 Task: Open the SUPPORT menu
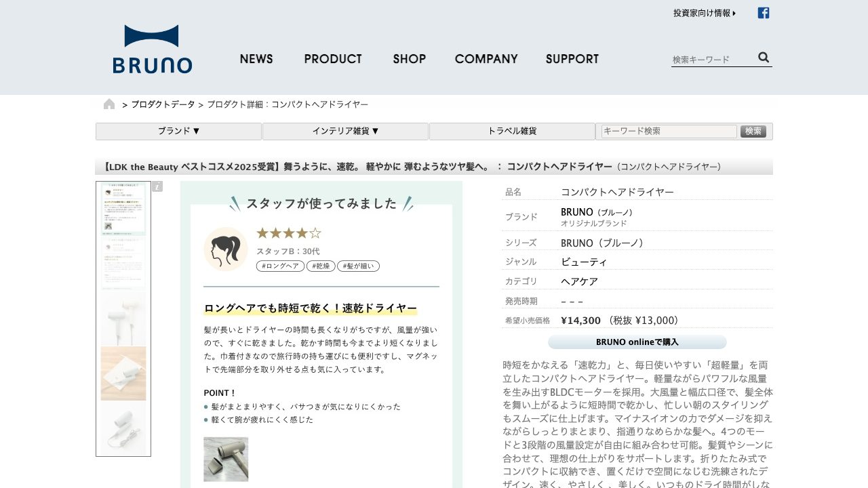coord(572,59)
